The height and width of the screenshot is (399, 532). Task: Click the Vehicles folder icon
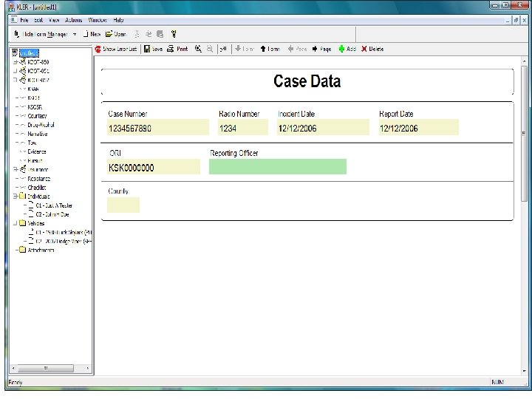tap(22, 223)
